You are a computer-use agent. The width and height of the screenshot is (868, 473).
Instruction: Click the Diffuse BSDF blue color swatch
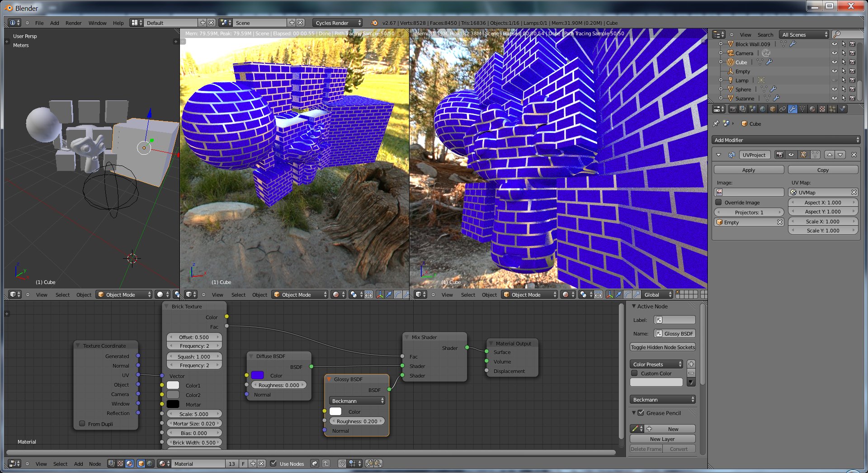(x=257, y=375)
